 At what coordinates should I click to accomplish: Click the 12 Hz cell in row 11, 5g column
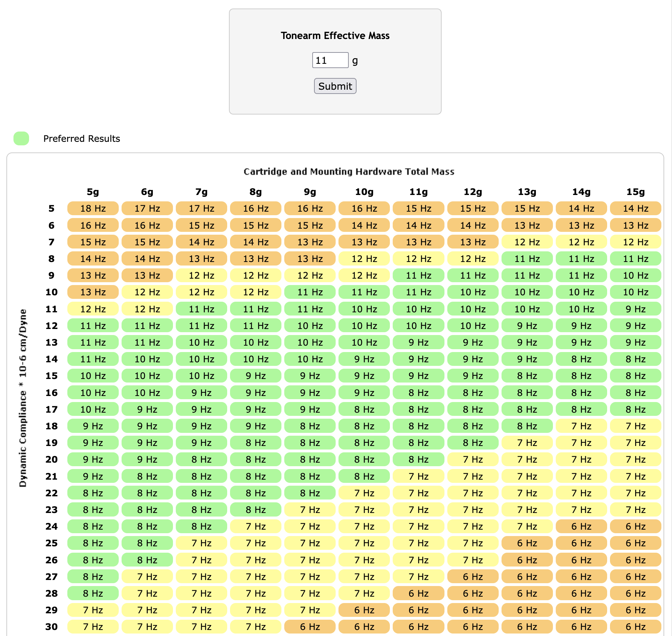[x=93, y=309]
